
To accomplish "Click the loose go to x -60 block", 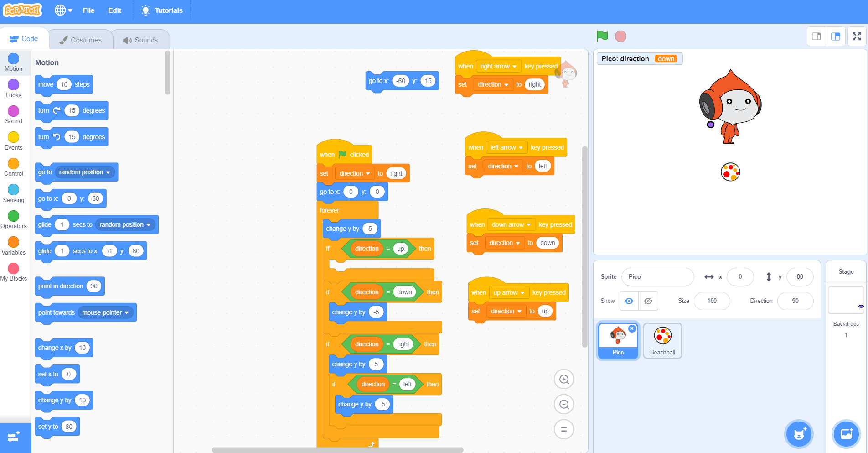I will (402, 81).
